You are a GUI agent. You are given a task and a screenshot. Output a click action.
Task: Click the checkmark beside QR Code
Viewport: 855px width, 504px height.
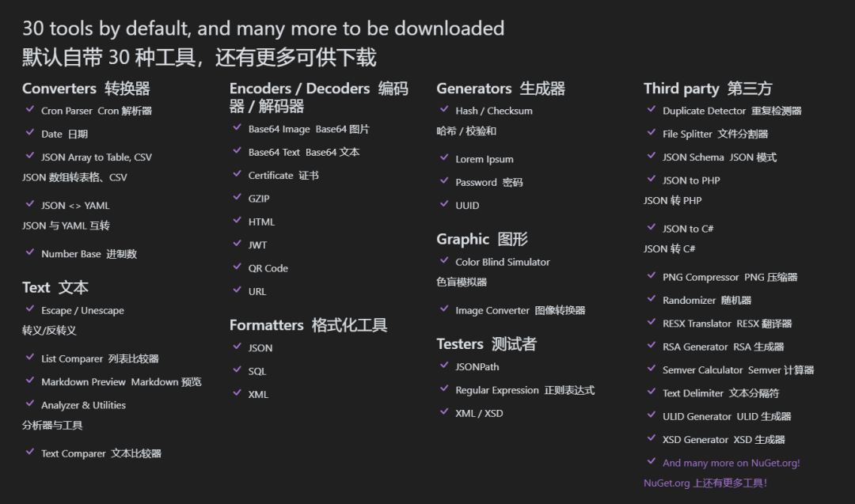pyautogui.click(x=237, y=267)
